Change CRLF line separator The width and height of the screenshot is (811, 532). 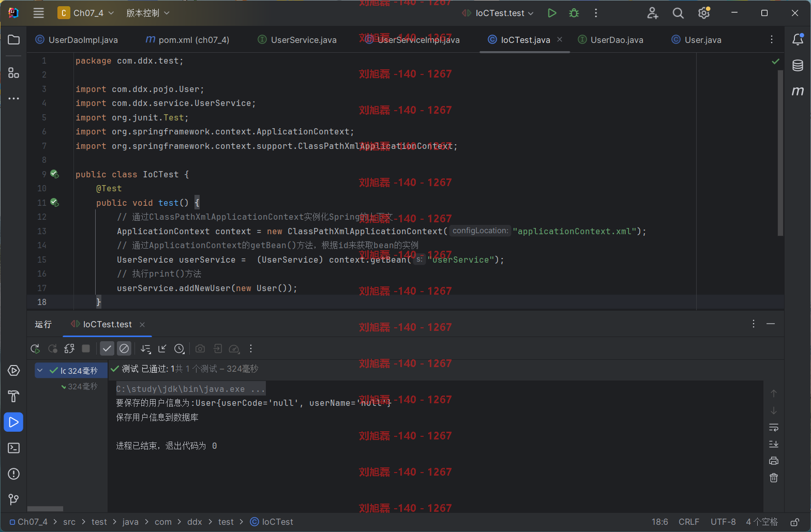[689, 522]
